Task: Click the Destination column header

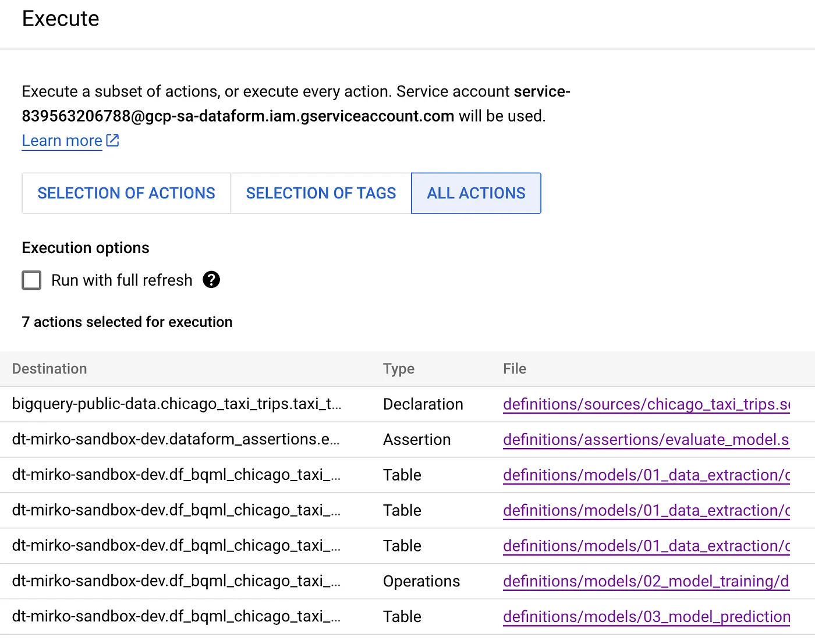Action: click(49, 368)
